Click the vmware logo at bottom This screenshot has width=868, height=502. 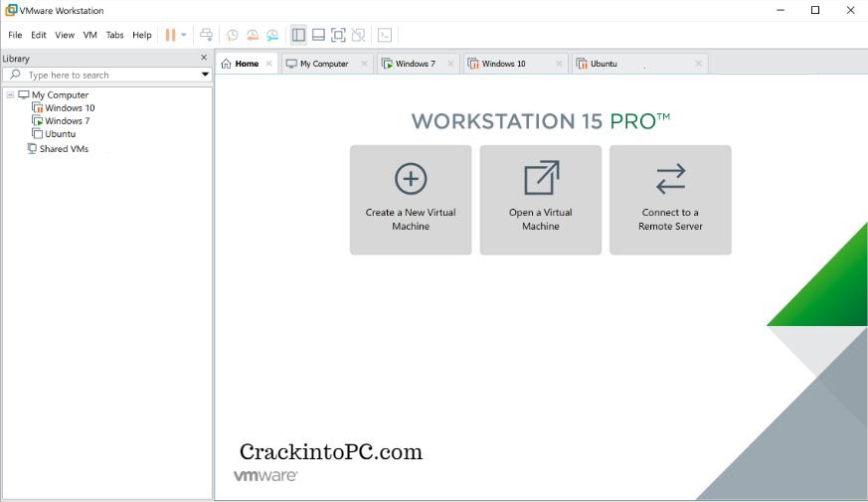tap(265, 475)
